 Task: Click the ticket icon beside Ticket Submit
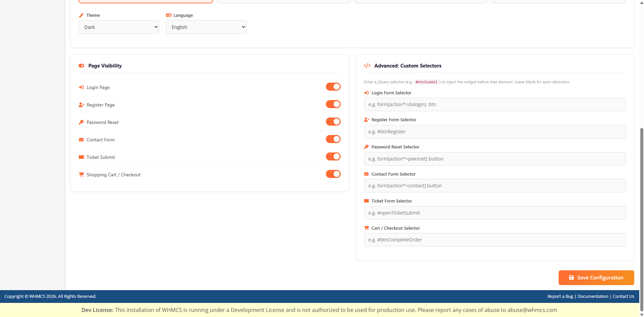point(81,157)
